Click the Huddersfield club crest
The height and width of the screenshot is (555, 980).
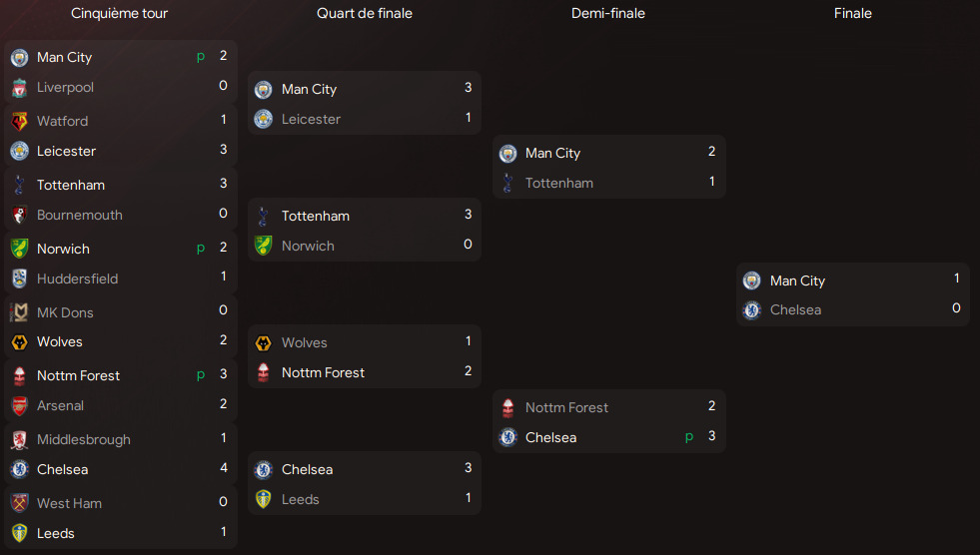pyautogui.click(x=19, y=278)
